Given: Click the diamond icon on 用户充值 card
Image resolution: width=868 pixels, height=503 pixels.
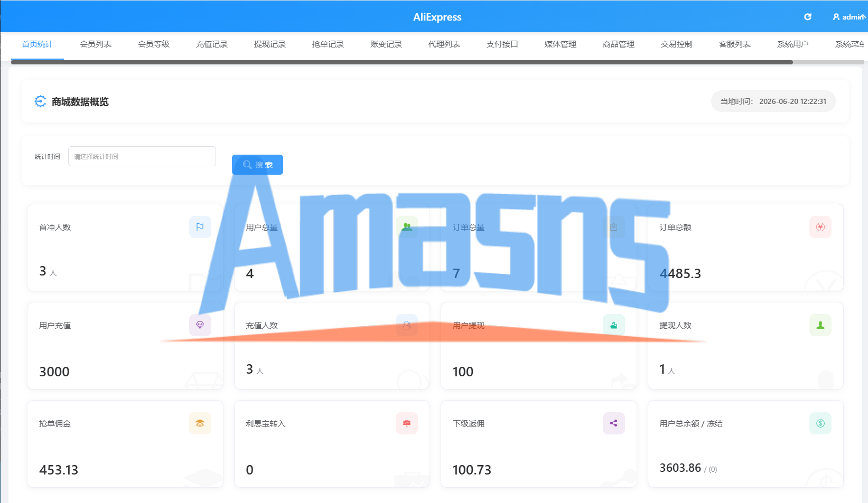Looking at the screenshot, I should click(x=200, y=325).
